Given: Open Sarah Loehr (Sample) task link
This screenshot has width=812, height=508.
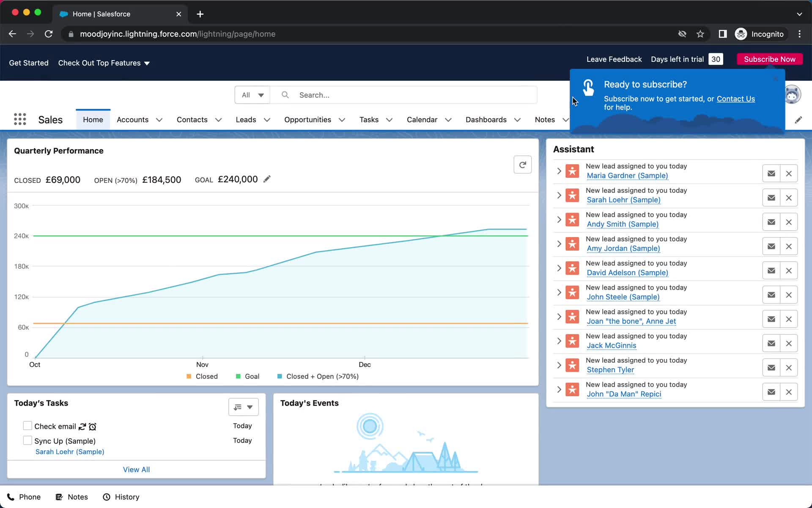Looking at the screenshot, I should 70,452.
